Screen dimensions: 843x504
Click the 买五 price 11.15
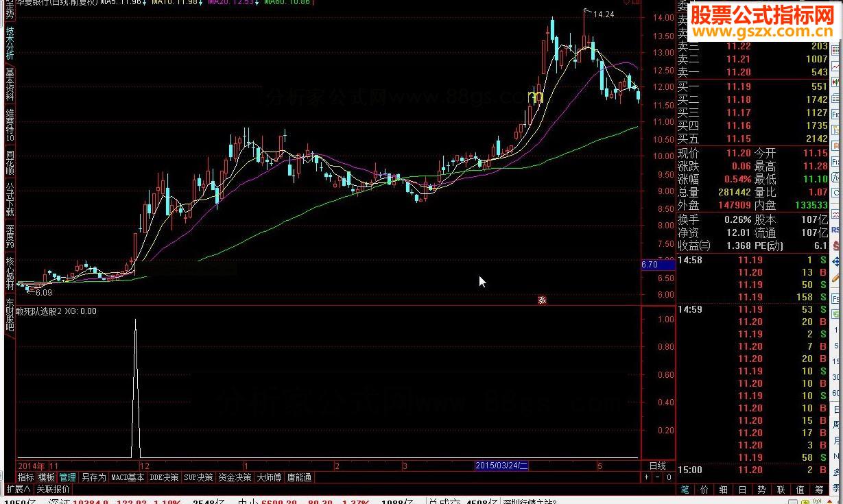click(739, 139)
